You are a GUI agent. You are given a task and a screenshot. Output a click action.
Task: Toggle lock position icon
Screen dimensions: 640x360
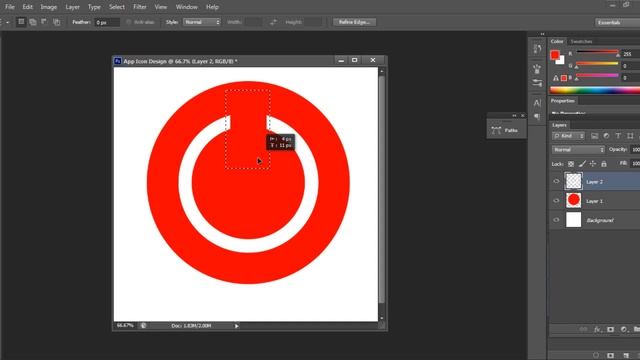pyautogui.click(x=593, y=164)
